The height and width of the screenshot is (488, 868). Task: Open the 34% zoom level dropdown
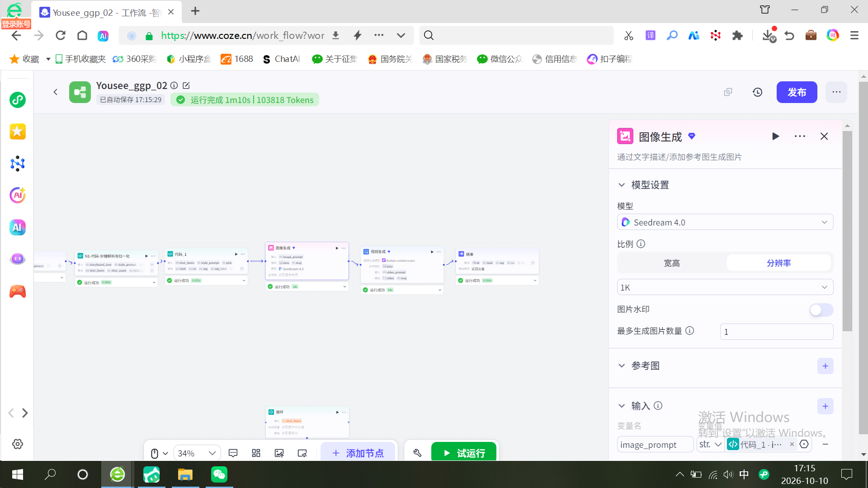(197, 453)
